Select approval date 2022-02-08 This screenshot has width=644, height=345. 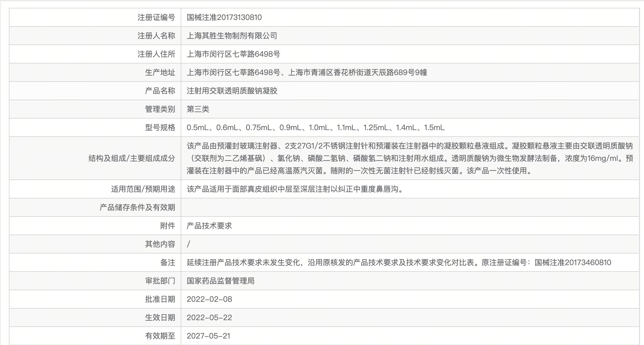pyautogui.click(x=209, y=299)
